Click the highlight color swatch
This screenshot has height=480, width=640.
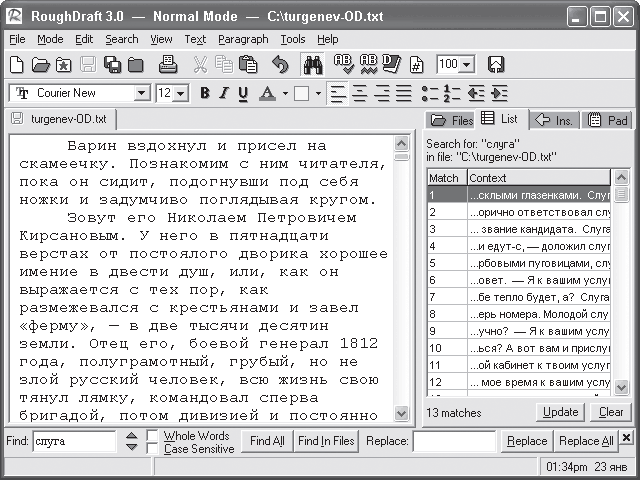[x=301, y=93]
